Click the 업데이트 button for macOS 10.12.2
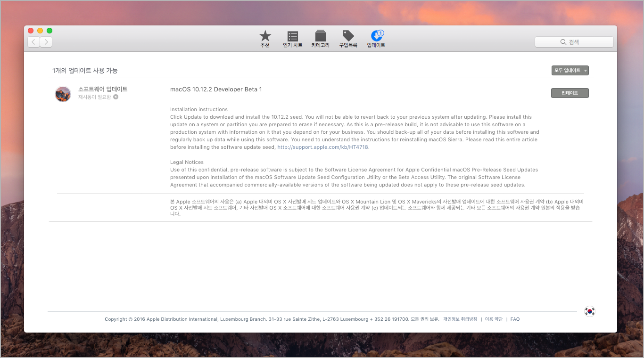 click(x=570, y=93)
